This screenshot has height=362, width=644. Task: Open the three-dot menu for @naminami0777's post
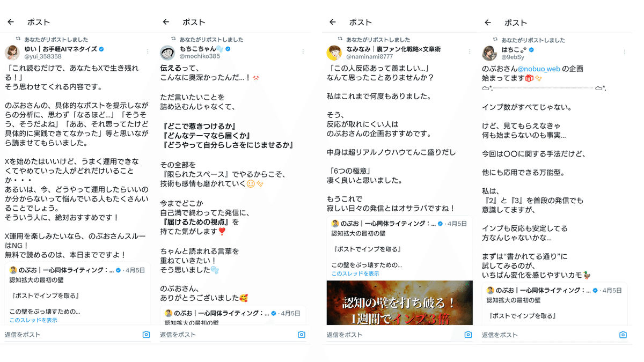(470, 51)
